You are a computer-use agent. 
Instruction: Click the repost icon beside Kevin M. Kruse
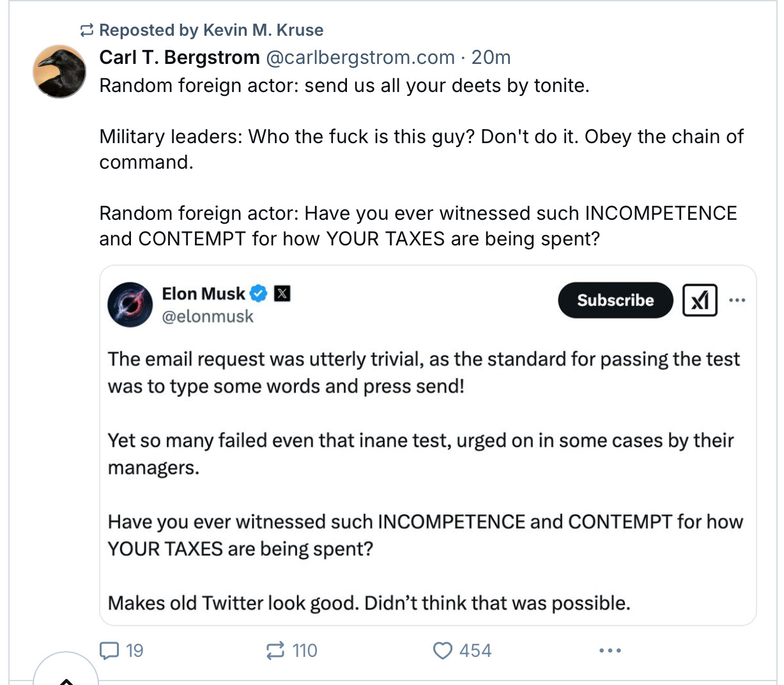point(87,30)
